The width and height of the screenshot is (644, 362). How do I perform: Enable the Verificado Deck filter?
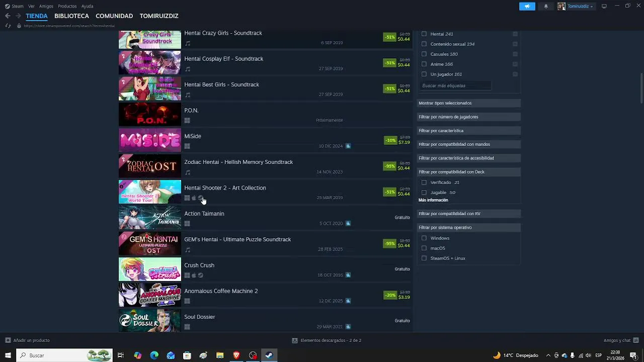424,183
